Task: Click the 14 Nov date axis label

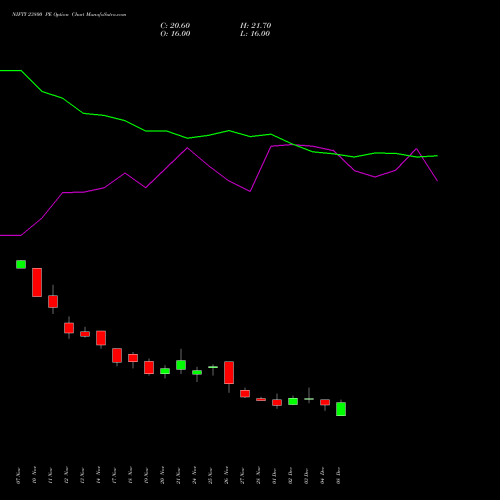Action: (98, 476)
